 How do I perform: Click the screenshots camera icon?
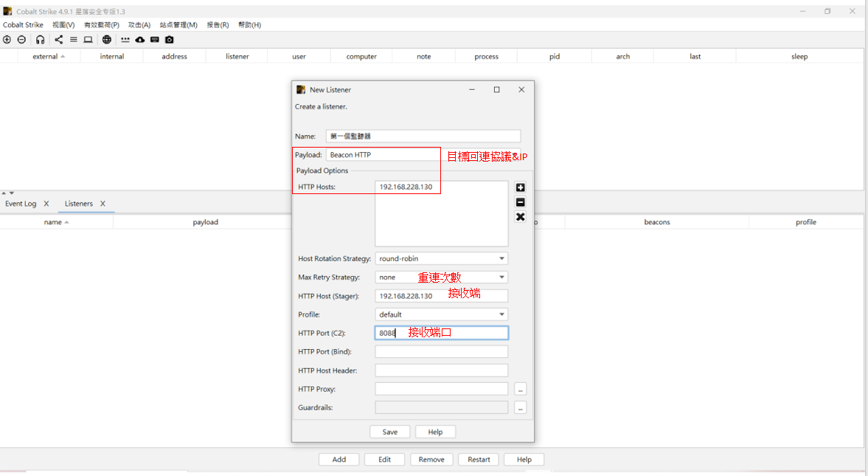coord(170,39)
